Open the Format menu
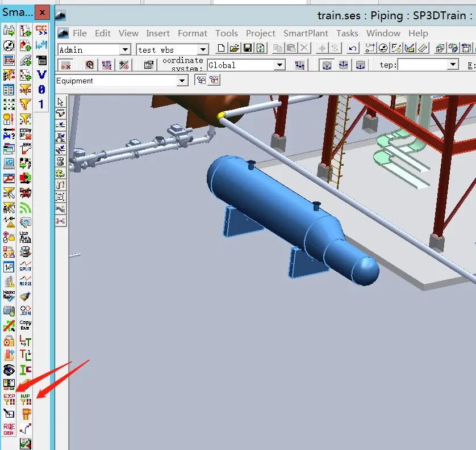This screenshot has height=450, width=476. 193,33
